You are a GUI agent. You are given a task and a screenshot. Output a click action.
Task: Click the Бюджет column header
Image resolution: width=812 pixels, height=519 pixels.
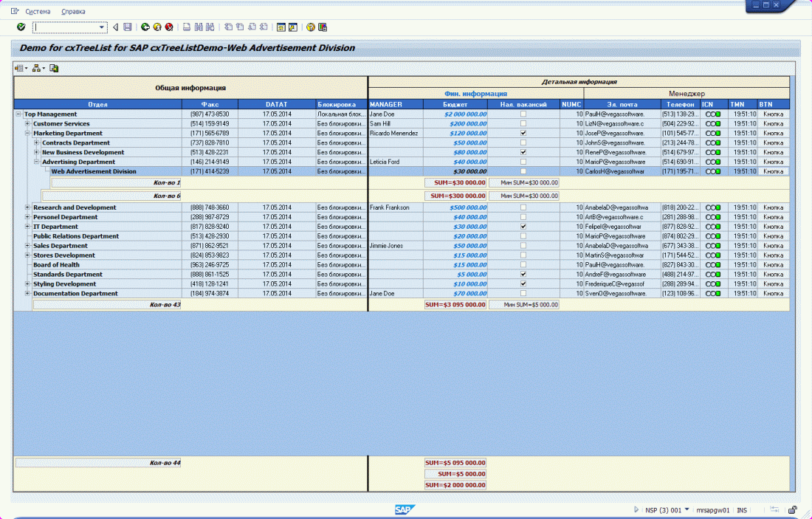pyautogui.click(x=455, y=104)
